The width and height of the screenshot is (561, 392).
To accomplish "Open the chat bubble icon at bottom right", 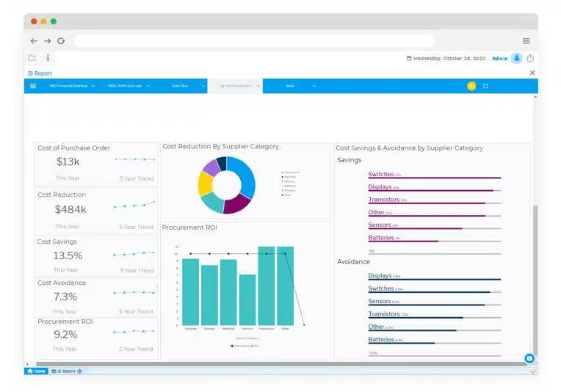I will pos(529,358).
